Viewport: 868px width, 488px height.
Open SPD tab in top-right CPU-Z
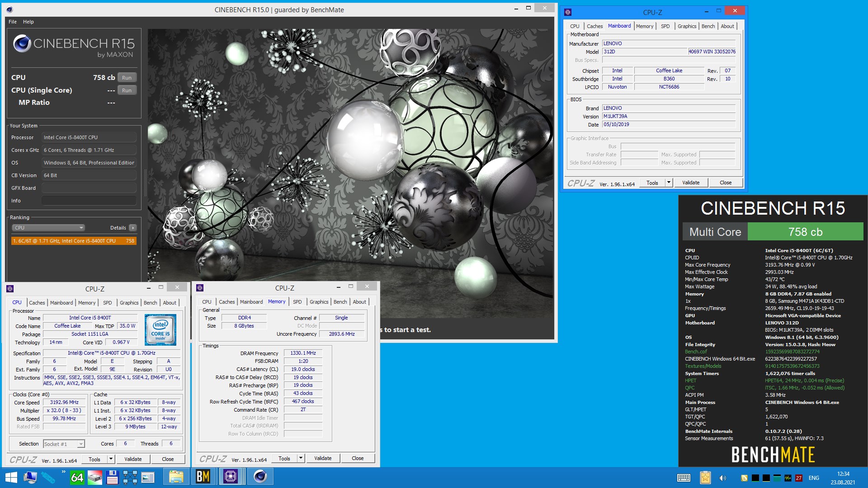click(665, 26)
